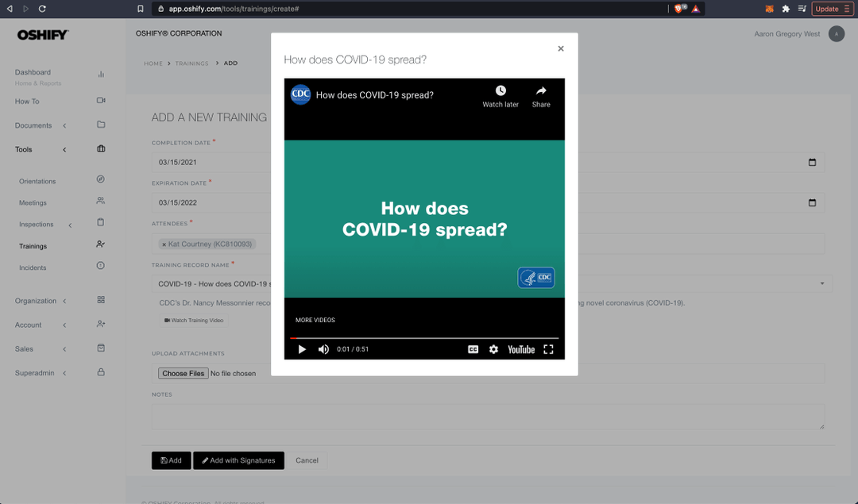The width and height of the screenshot is (858, 504).
Task: Go to TRAININGS breadcrumb
Action: pyautogui.click(x=191, y=63)
